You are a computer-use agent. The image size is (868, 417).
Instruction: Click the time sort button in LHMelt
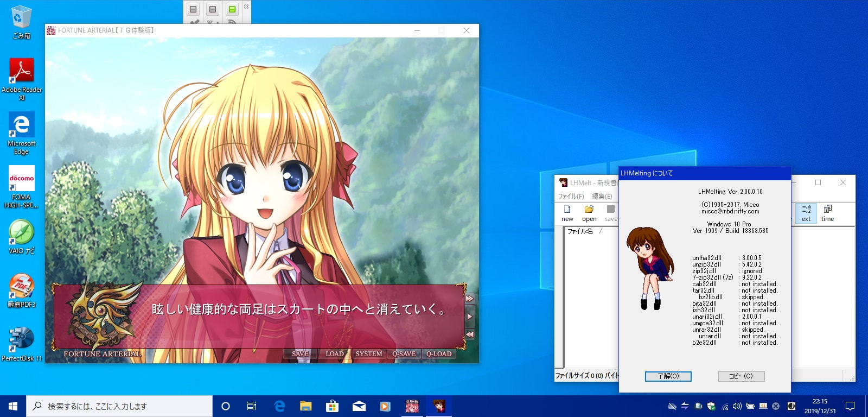coord(828,213)
